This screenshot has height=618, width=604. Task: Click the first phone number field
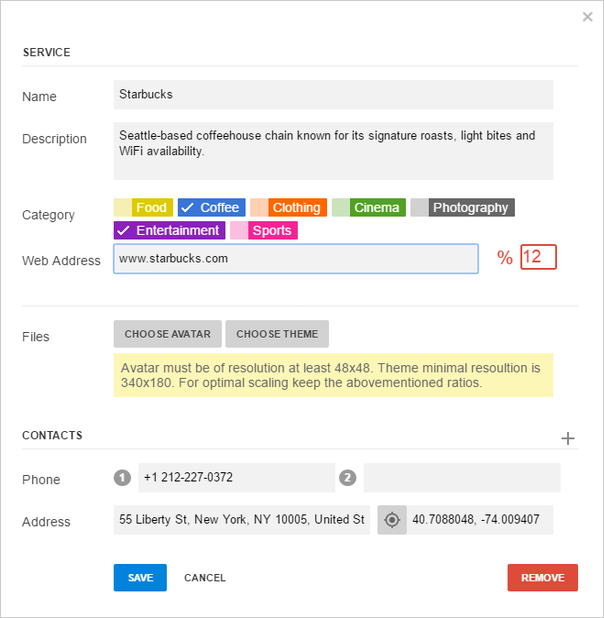coord(237,478)
